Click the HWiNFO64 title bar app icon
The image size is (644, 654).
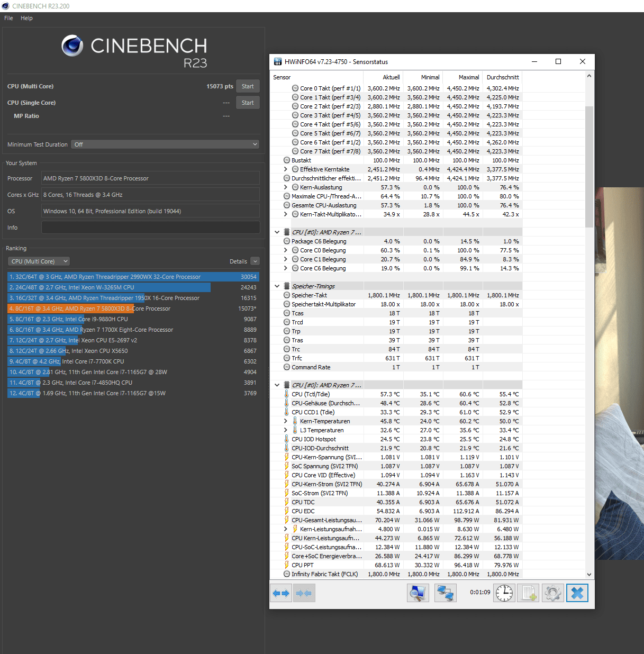278,62
